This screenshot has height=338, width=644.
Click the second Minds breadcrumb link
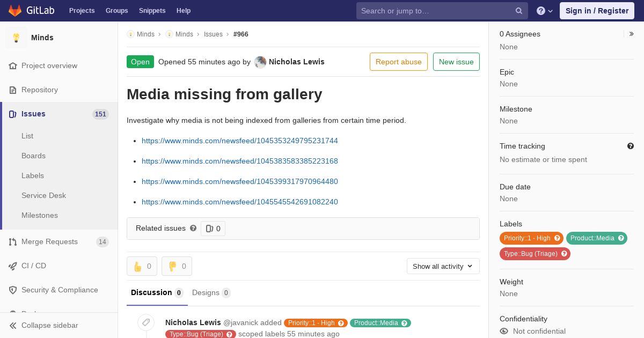(x=184, y=34)
